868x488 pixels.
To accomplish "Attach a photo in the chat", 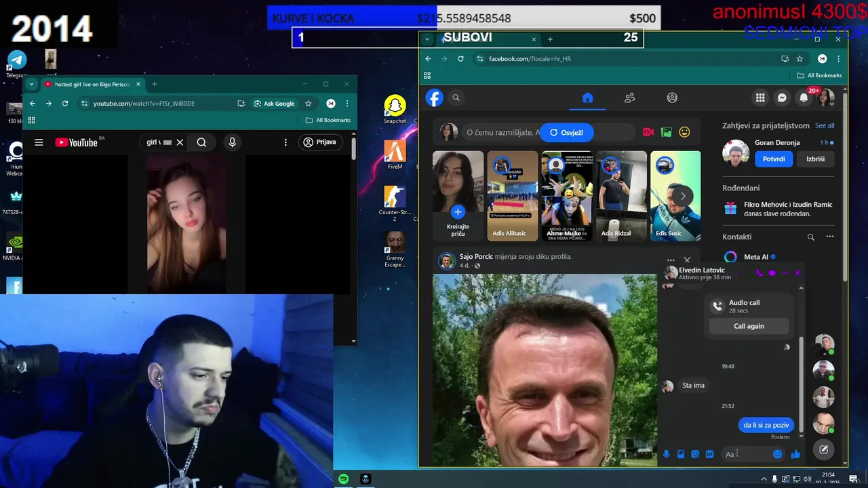I will coord(681,454).
